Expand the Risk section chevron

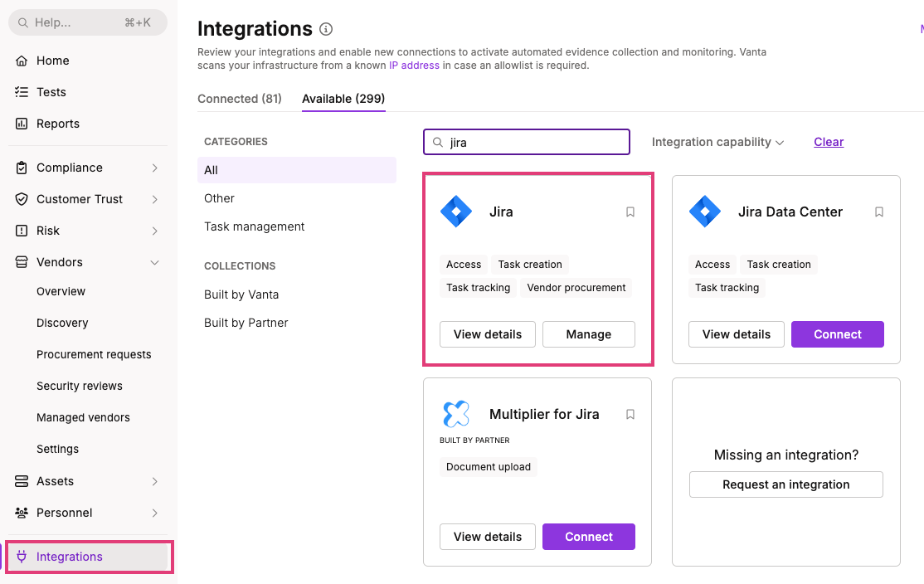[154, 231]
